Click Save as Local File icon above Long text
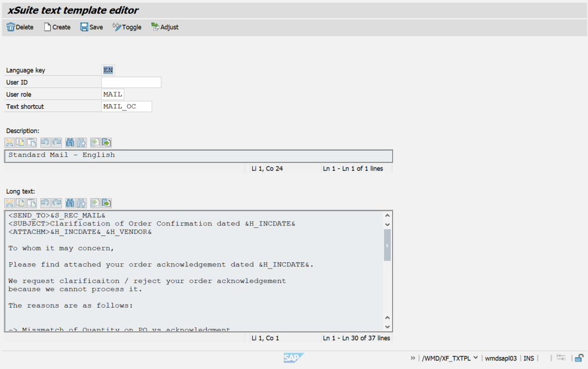The width and height of the screenshot is (588, 369). (106, 203)
